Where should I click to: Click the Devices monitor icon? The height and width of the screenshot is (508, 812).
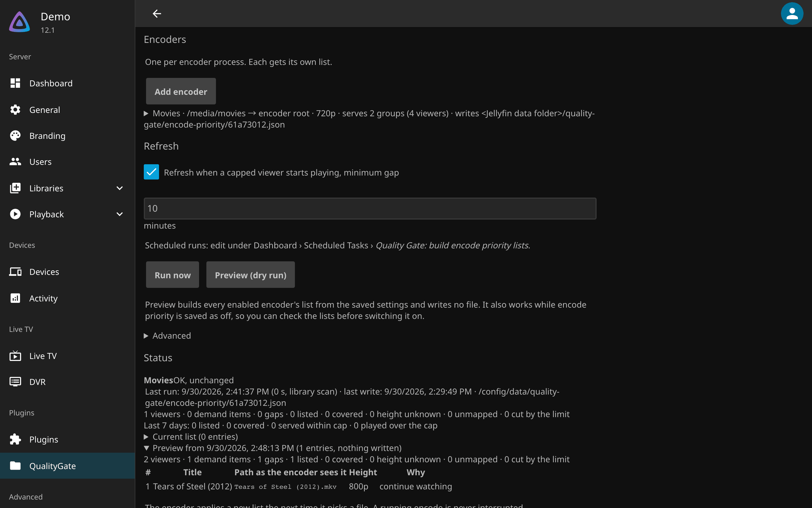pos(15,271)
